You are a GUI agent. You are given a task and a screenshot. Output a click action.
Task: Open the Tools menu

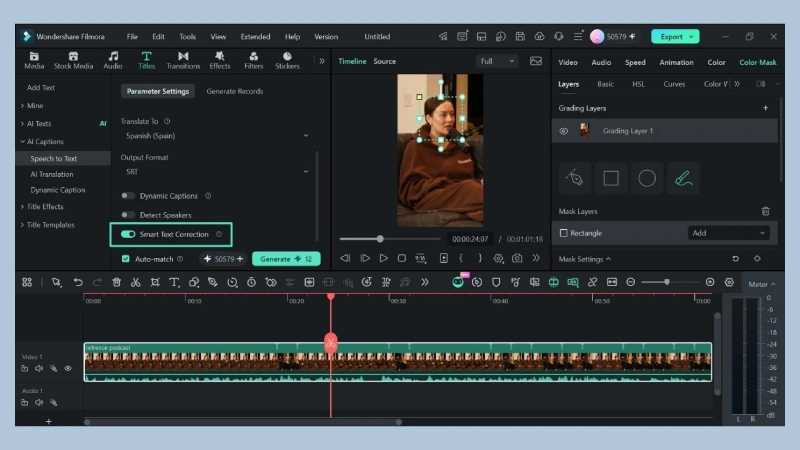187,37
